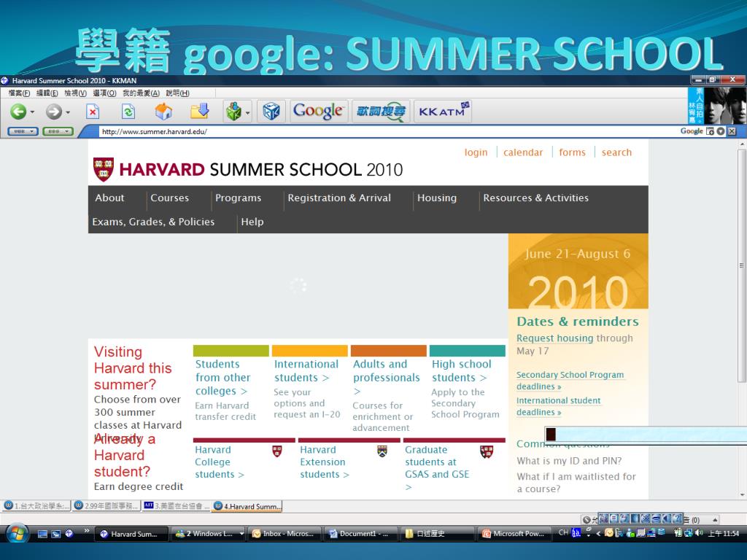The height and width of the screenshot is (560, 747).
Task: Open the 我的最愛(A) menu
Action: 141,93
